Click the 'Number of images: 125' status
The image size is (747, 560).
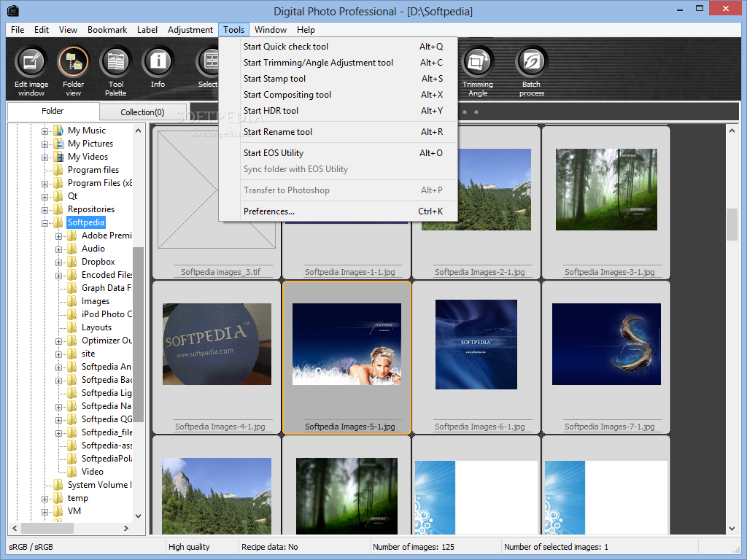(x=414, y=547)
